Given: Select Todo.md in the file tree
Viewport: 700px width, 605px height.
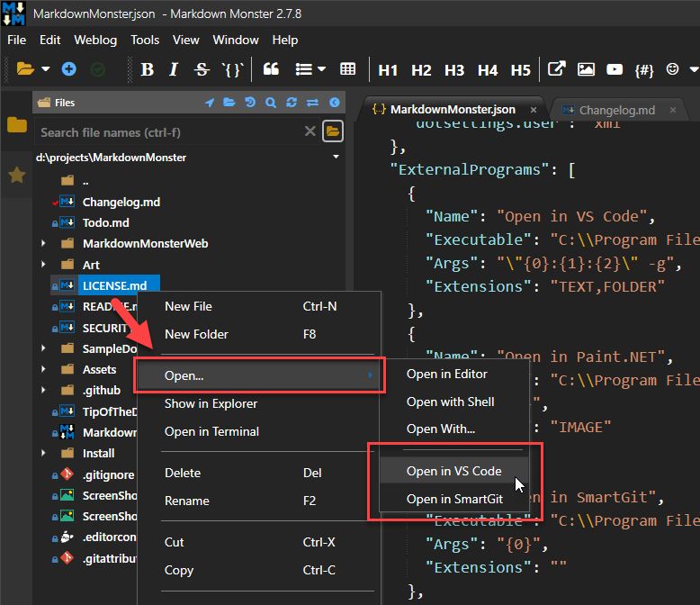Looking at the screenshot, I should (106, 222).
